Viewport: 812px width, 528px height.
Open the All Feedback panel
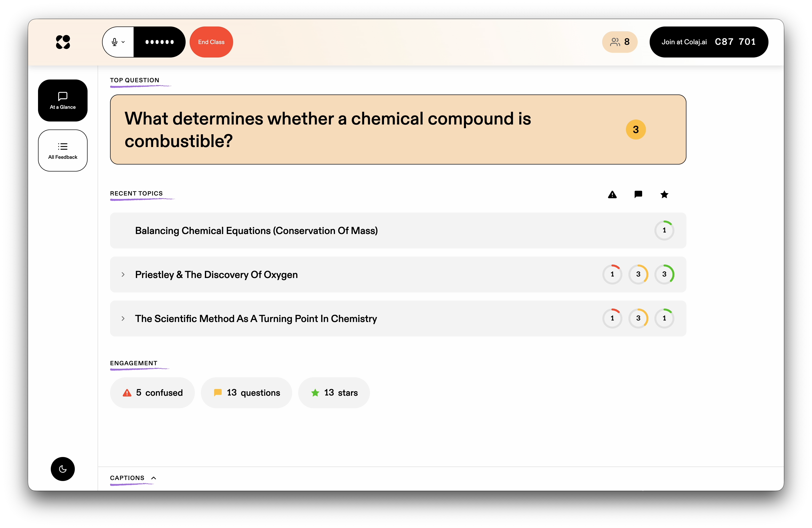(x=63, y=150)
